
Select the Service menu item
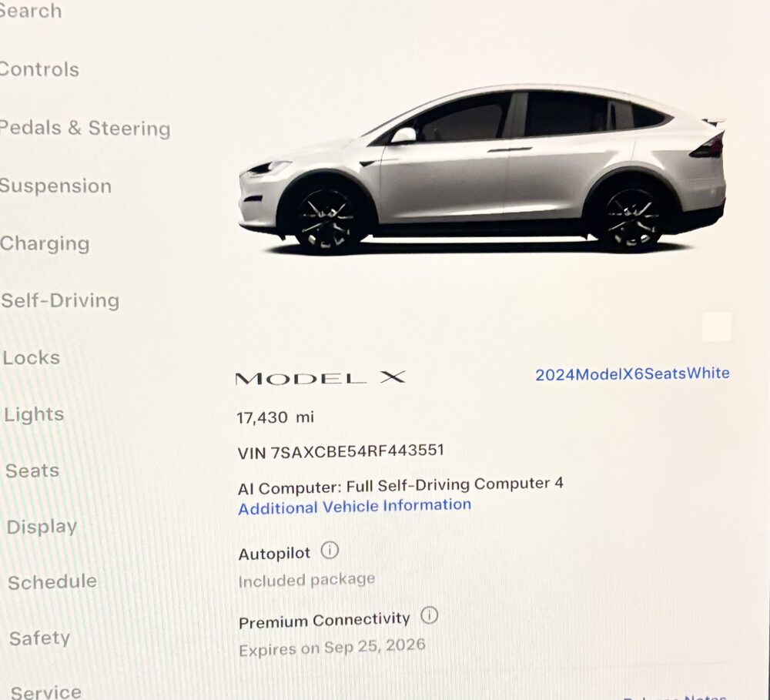[x=46, y=692]
